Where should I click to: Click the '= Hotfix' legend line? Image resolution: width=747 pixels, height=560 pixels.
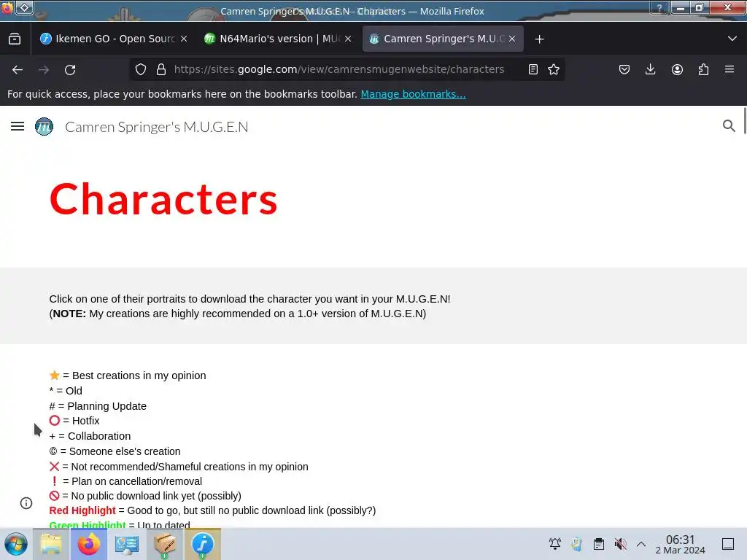click(x=74, y=421)
